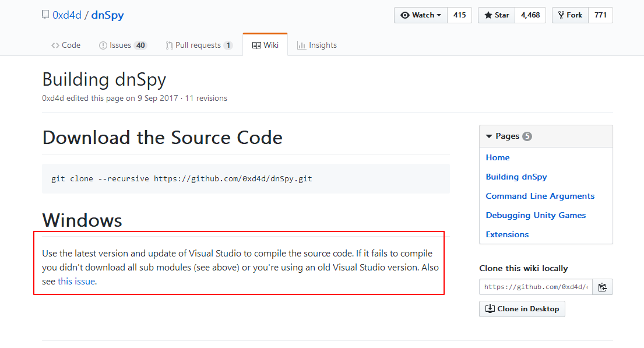Image resolution: width=644 pixels, height=348 pixels.
Task: View the 4,468 stargazers count
Action: pyautogui.click(x=530, y=15)
